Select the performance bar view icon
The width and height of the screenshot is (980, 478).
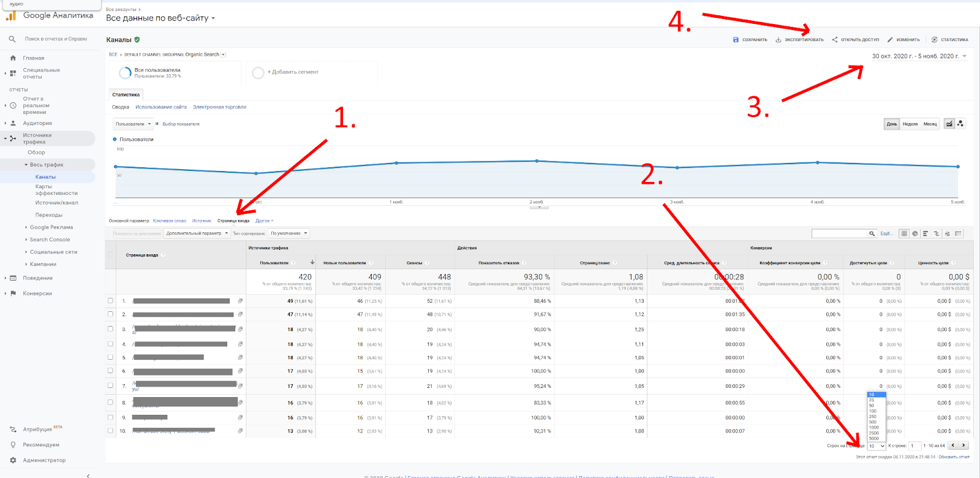click(x=925, y=233)
